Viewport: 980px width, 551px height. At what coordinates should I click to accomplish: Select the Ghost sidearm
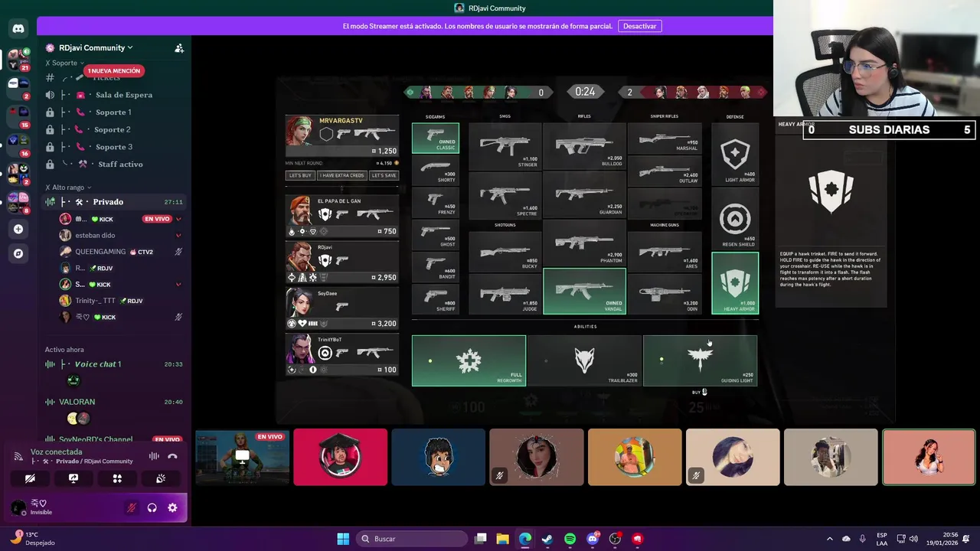click(436, 235)
